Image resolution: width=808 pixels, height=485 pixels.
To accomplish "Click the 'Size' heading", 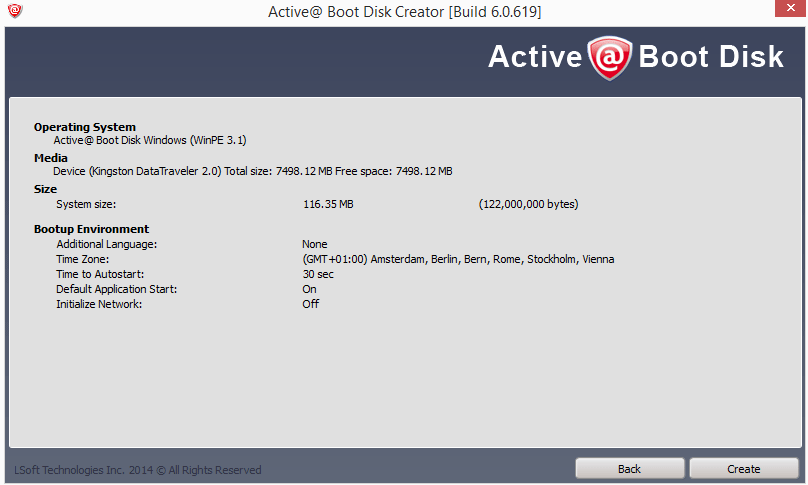I will tap(45, 189).
